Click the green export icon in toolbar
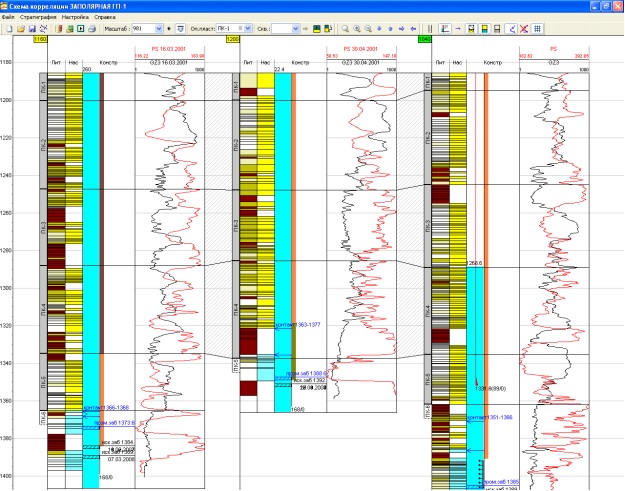This screenshot has width=625, height=491. click(x=70, y=29)
